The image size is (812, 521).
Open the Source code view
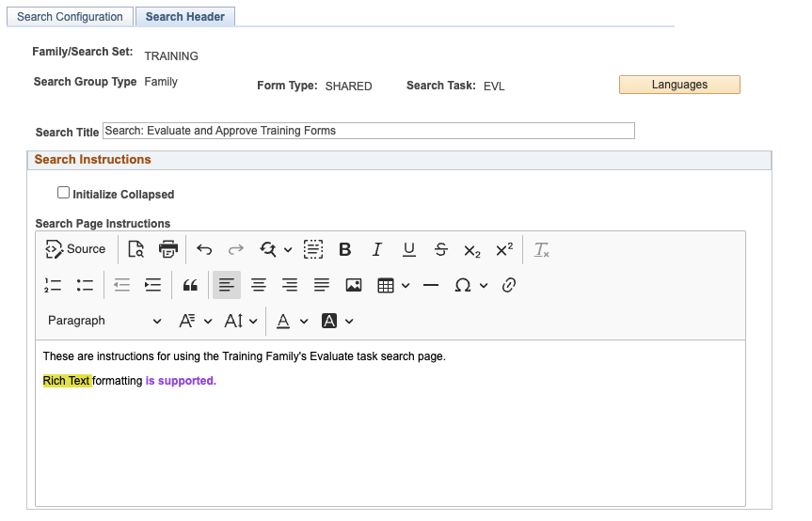[75, 249]
